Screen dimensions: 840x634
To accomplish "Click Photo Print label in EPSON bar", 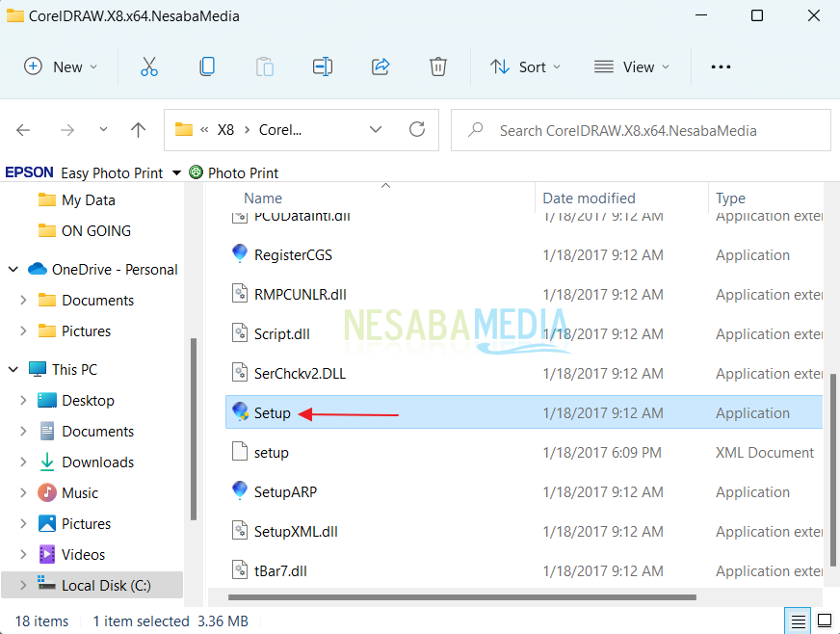I will tap(243, 173).
